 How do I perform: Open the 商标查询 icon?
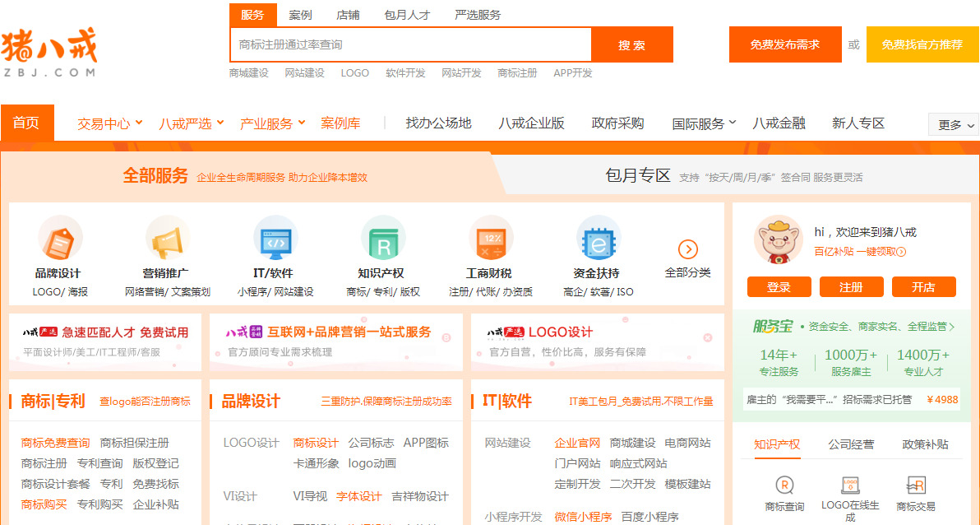pos(784,485)
